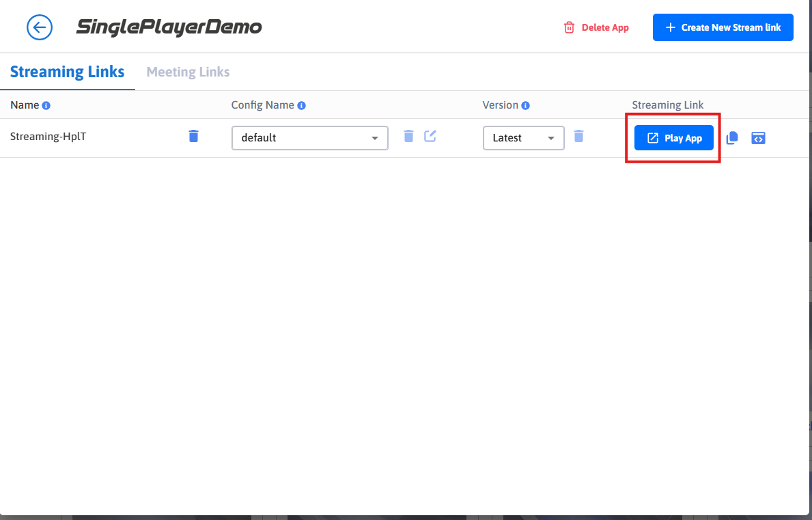The width and height of the screenshot is (812, 520).
Task: Click the Streaming Link column header
Action: tap(667, 105)
